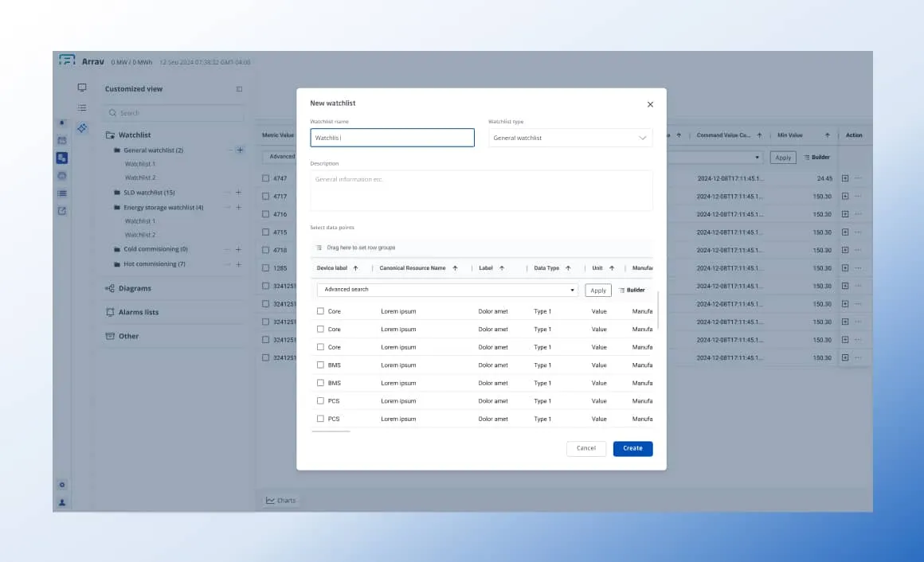Screen dimensions: 924x562
Task: Click plus icon beside SLD watchlist
Action: pos(239,193)
